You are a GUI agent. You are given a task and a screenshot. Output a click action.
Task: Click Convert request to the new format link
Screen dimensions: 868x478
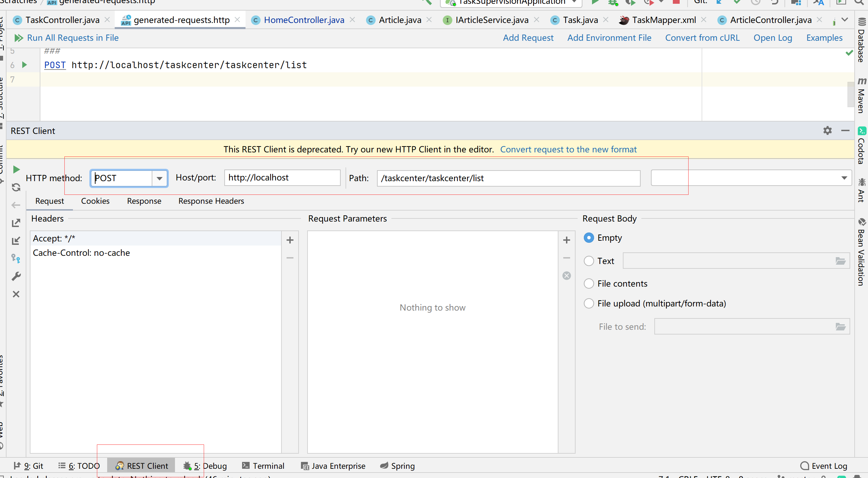(568, 149)
